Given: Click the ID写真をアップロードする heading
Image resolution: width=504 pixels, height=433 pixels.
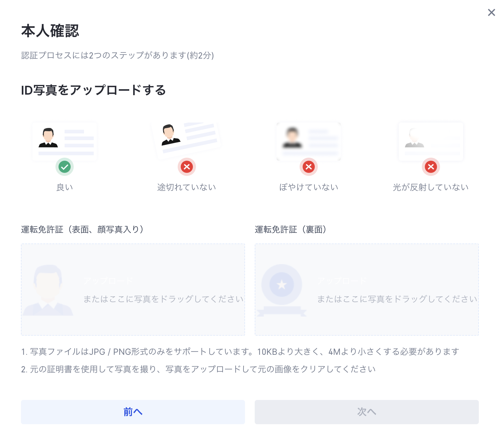Looking at the screenshot, I should 93,90.
